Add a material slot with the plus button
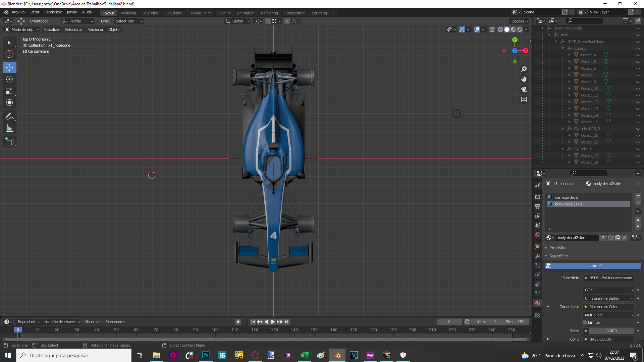The height and width of the screenshot is (362, 644). [638, 196]
